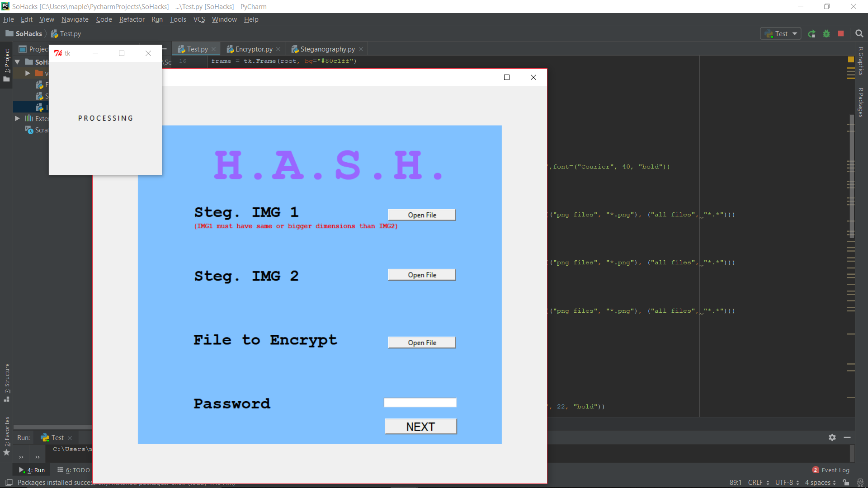Screen dimensions: 868x488
Task: Expand External Libraries tree node
Action: click(17, 118)
